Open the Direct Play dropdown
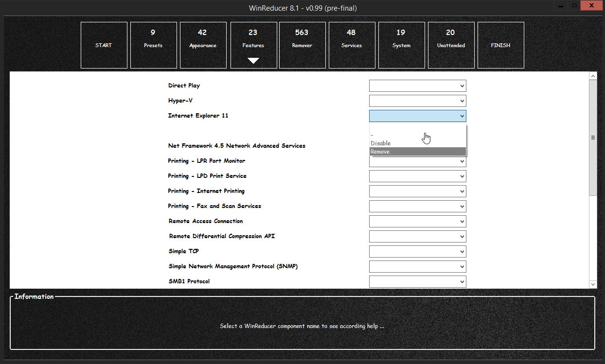 coord(417,86)
